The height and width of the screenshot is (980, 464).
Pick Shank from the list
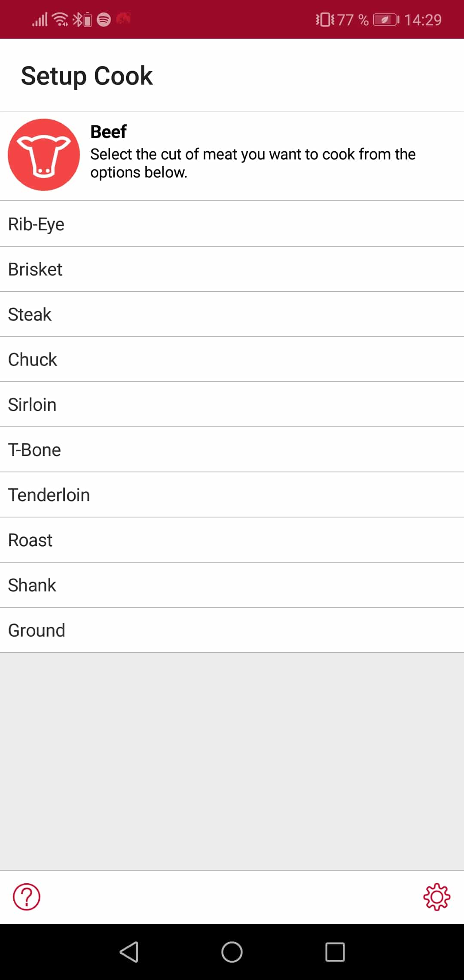coord(232,585)
